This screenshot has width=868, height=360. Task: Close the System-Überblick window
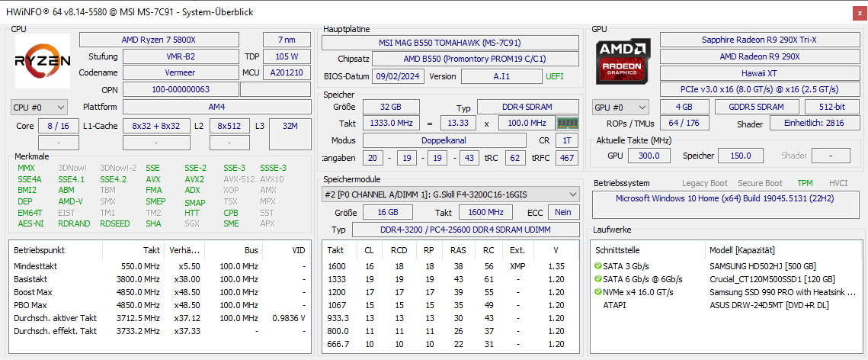pos(859,12)
